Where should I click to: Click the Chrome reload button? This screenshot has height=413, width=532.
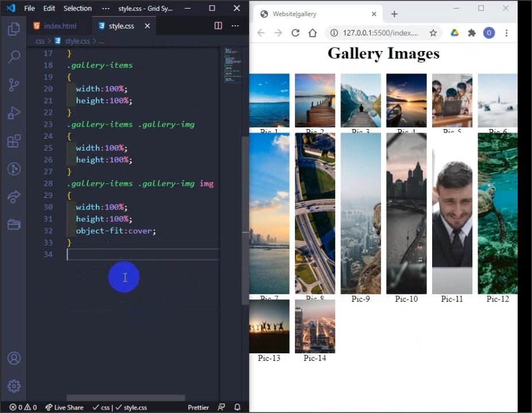pos(295,33)
